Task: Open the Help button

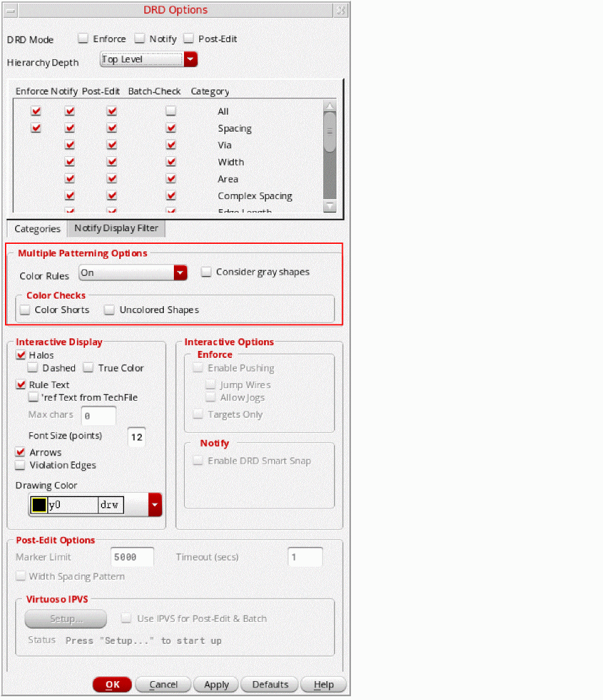Action: point(324,684)
